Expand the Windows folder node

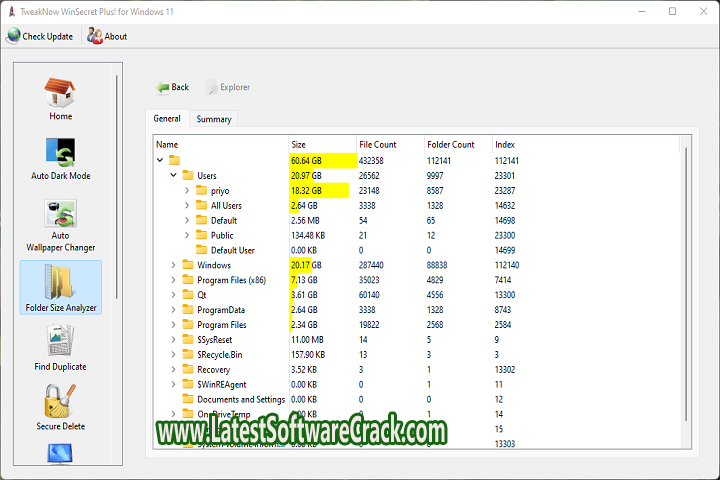(x=173, y=265)
